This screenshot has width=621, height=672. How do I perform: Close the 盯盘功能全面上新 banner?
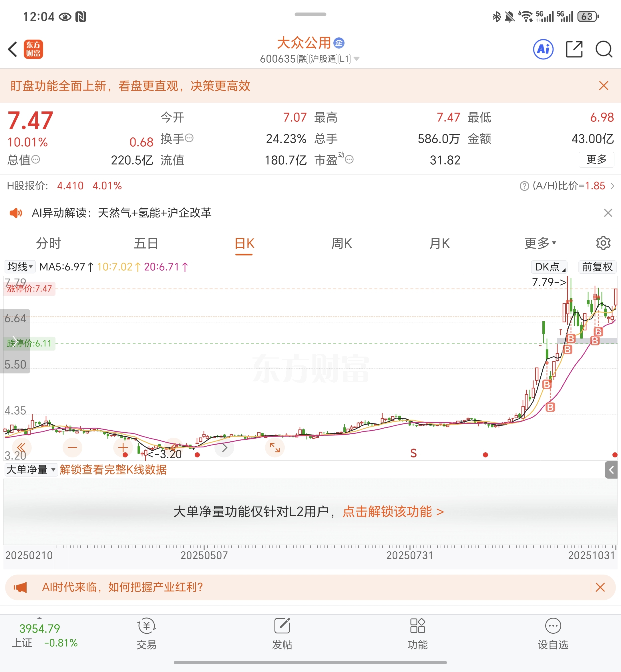pyautogui.click(x=604, y=86)
